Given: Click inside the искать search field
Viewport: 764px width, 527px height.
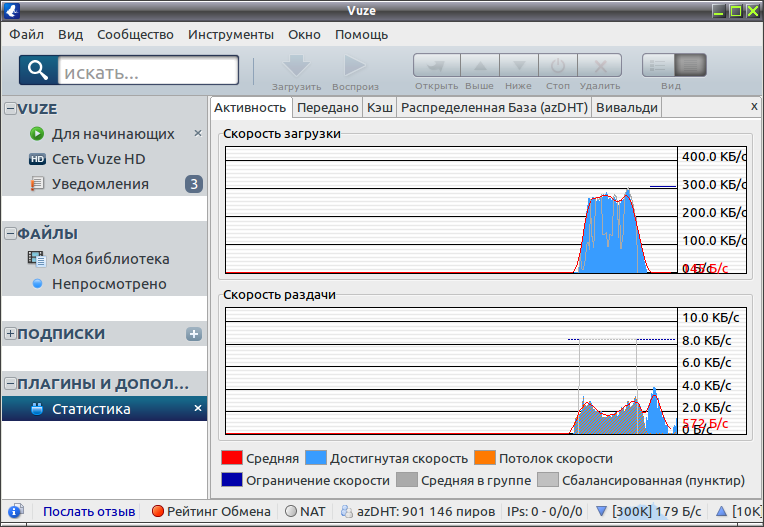Looking at the screenshot, I should (148, 71).
